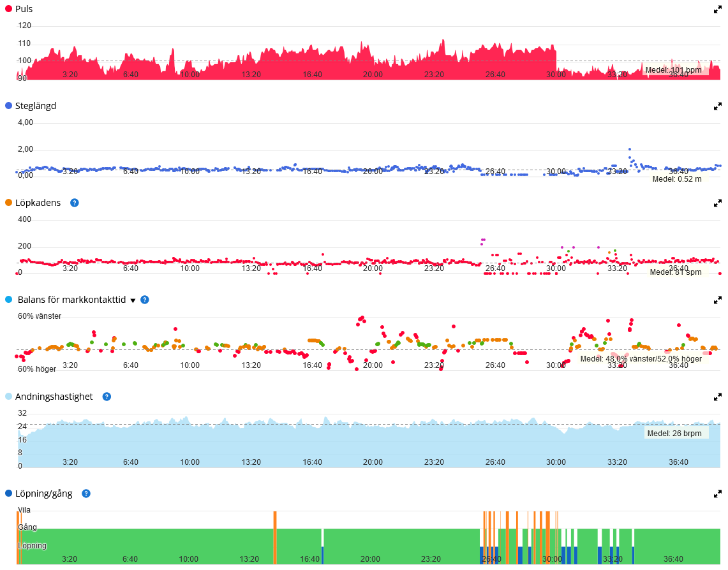
Task: Click the '60% vänster' axis label
Action: tap(40, 316)
